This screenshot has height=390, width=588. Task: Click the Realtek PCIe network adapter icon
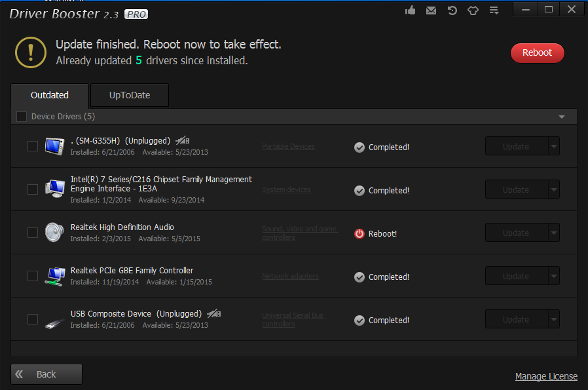(55, 276)
